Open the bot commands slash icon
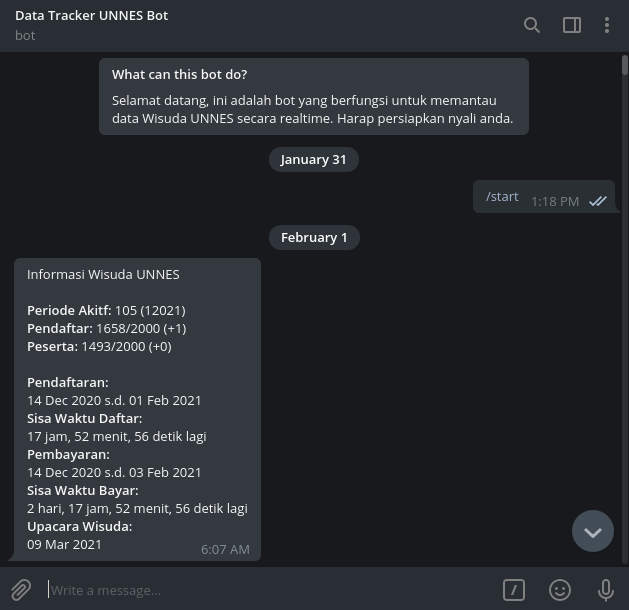Screen dimensions: 629x610 click(x=514, y=590)
